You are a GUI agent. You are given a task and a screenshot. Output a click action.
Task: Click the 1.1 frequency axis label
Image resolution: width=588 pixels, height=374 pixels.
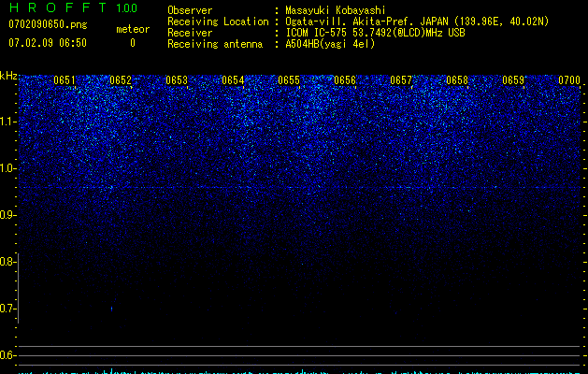pyautogui.click(x=7, y=122)
